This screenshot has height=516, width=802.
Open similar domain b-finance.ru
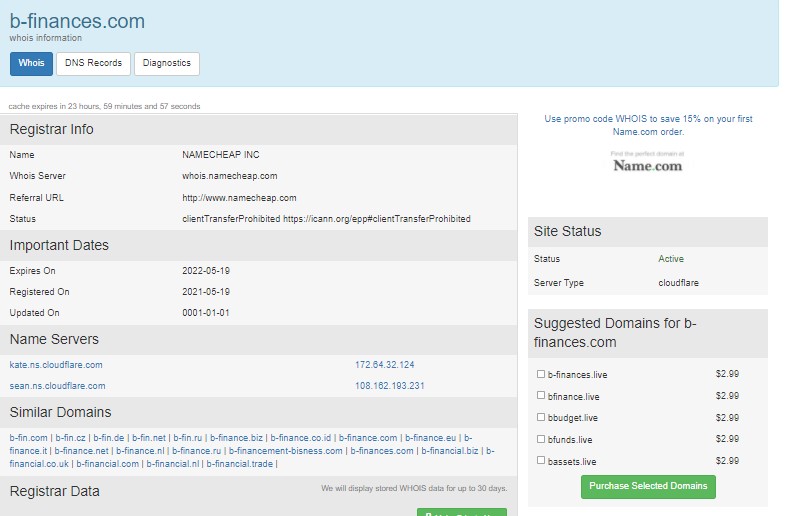[196, 451]
